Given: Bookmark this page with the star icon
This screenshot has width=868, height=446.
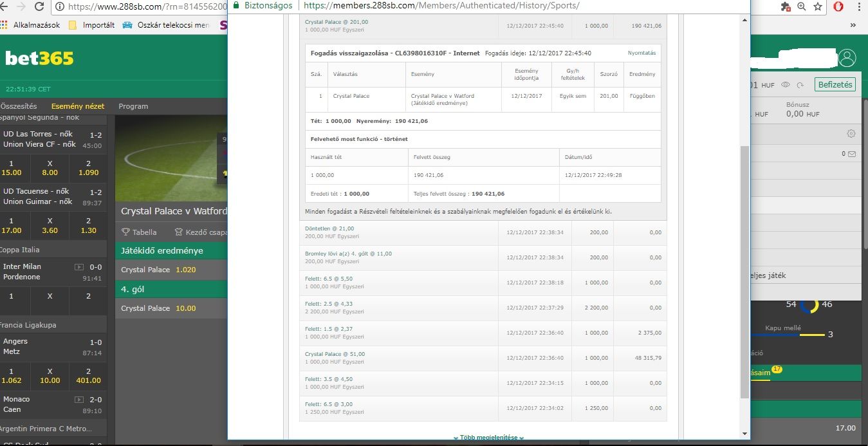Looking at the screenshot, I should [x=818, y=6].
